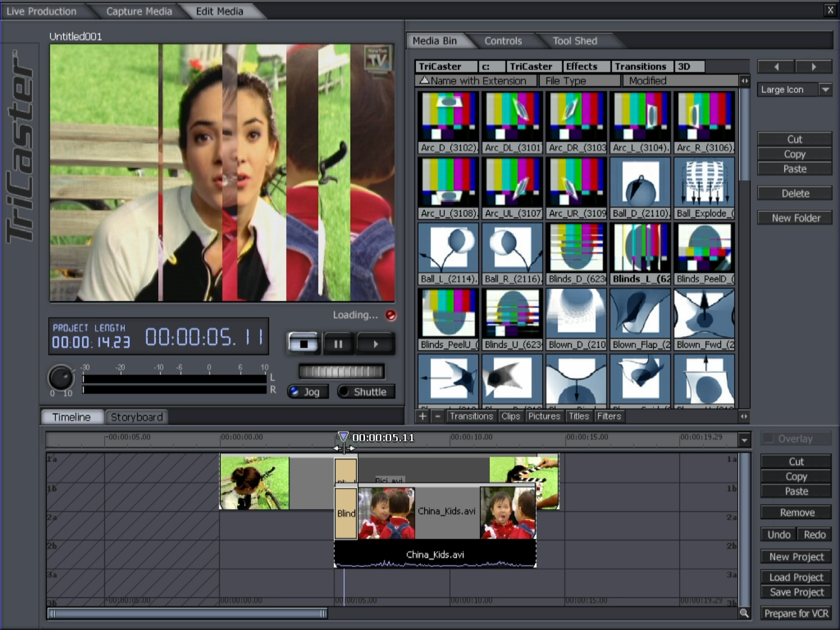
Task: Open the timeline ruler options dropdown
Action: 744,439
